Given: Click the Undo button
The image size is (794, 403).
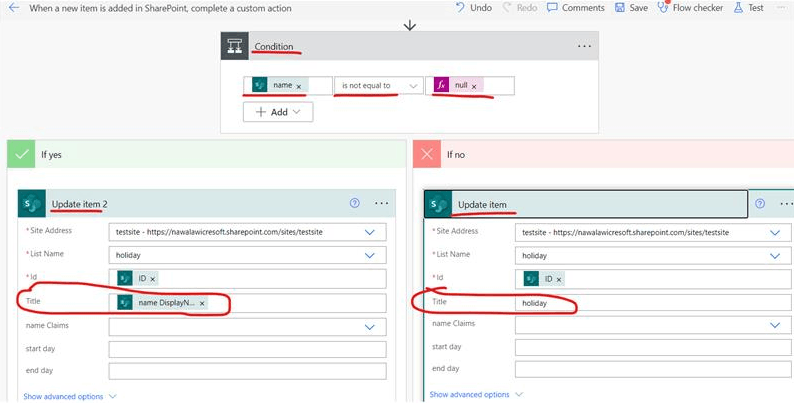Looking at the screenshot, I should point(473,8).
